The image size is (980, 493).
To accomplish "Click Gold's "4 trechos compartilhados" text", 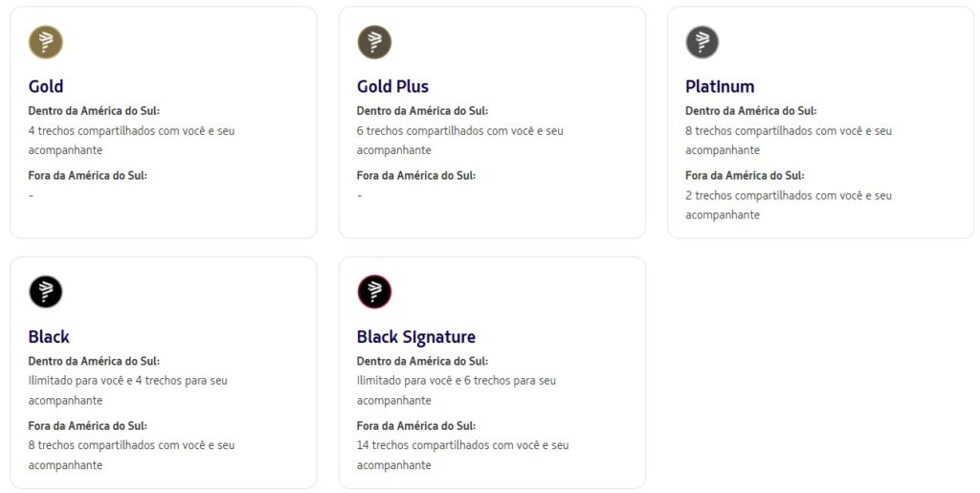I will pos(131,131).
